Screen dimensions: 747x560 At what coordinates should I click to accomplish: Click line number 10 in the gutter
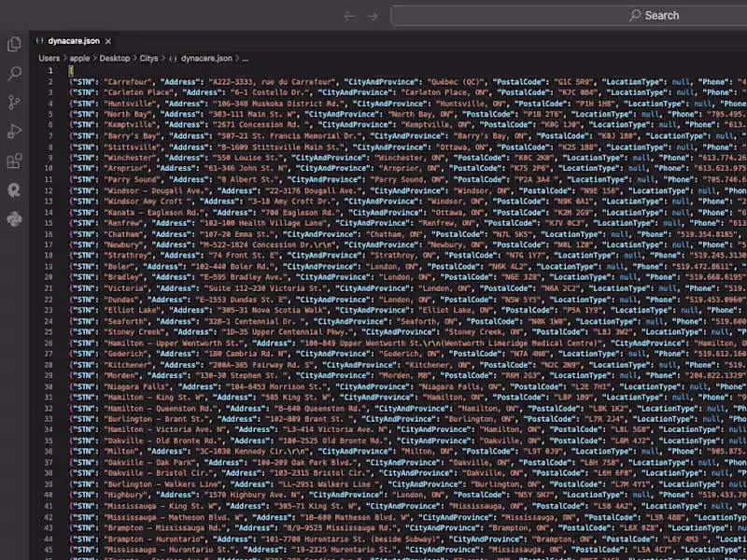(x=49, y=168)
